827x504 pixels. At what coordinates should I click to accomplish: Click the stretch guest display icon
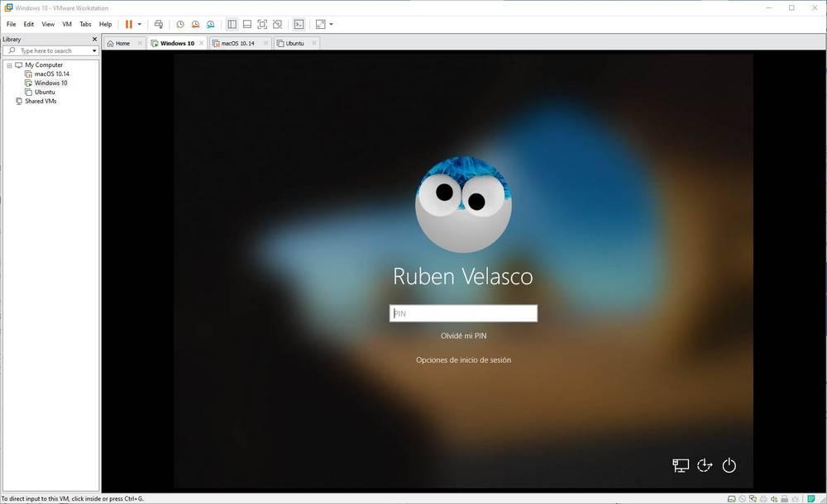click(x=320, y=24)
